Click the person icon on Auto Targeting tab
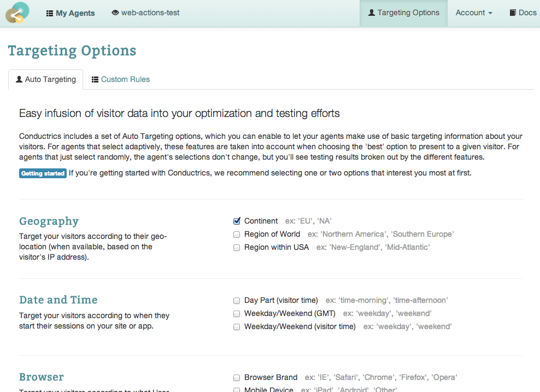Screen dimensions: 540x392 tap(19, 79)
